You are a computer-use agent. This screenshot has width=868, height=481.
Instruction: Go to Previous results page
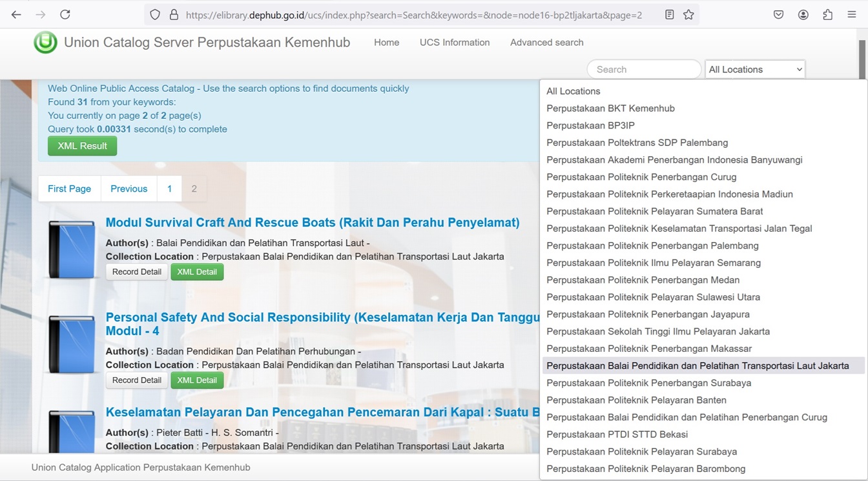coord(129,189)
